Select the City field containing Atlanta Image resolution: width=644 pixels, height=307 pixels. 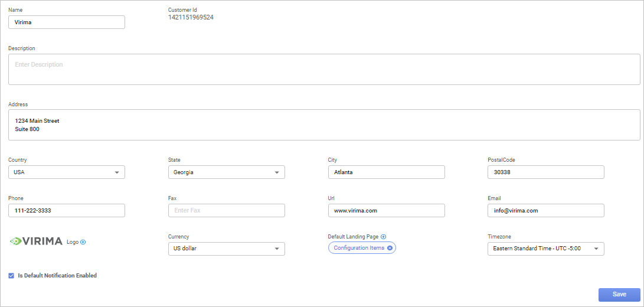(386, 172)
